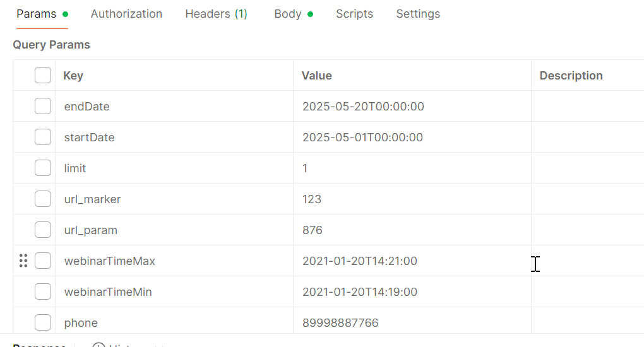
Task: Switch to the Authorization tab
Action: [126, 14]
